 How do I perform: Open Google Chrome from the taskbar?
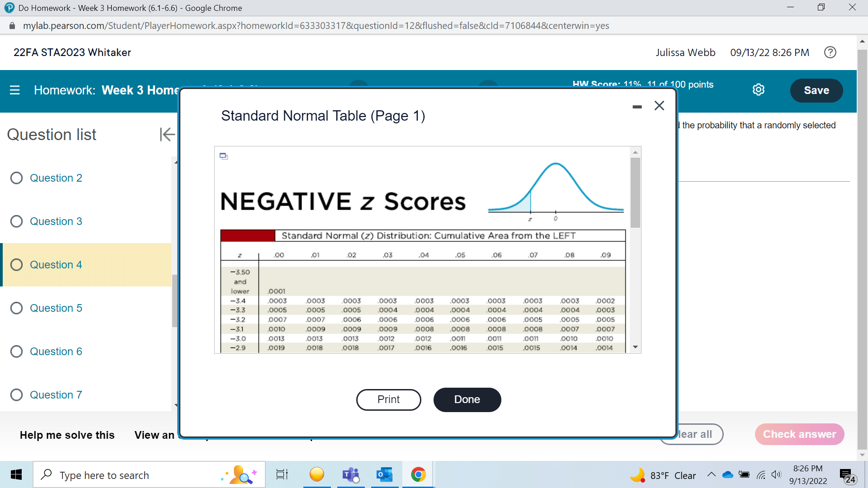418,474
